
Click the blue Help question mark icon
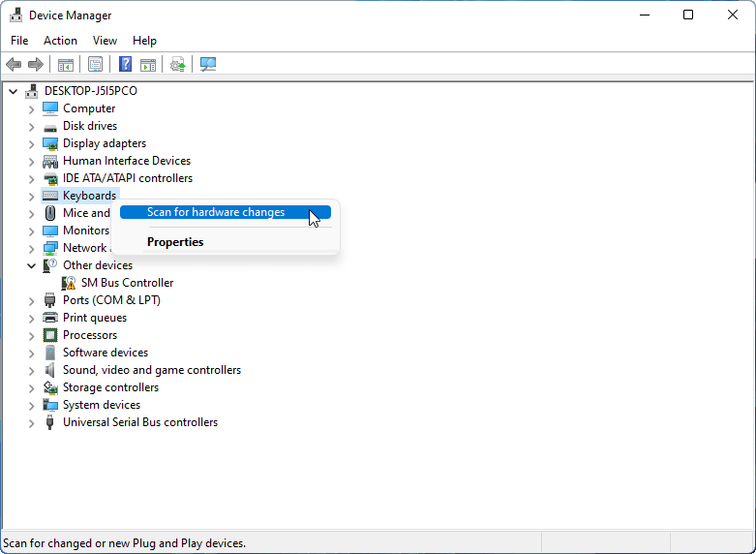(125, 65)
